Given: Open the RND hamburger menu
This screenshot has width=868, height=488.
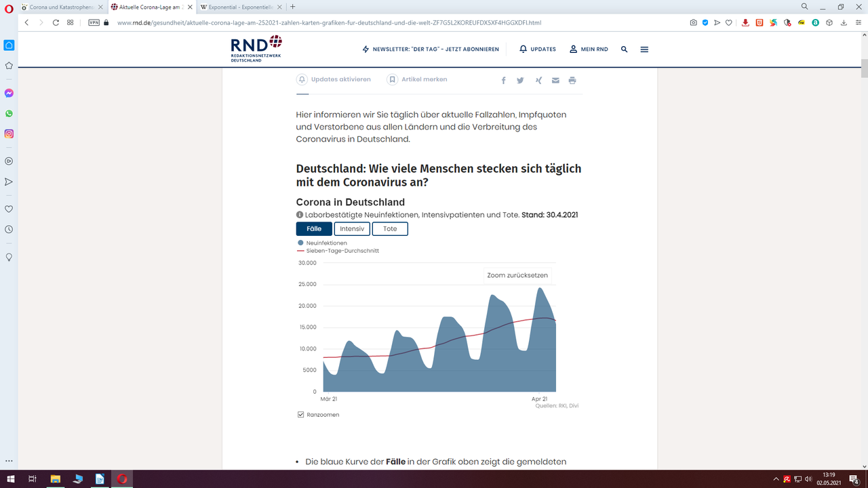Looking at the screenshot, I should 644,49.
